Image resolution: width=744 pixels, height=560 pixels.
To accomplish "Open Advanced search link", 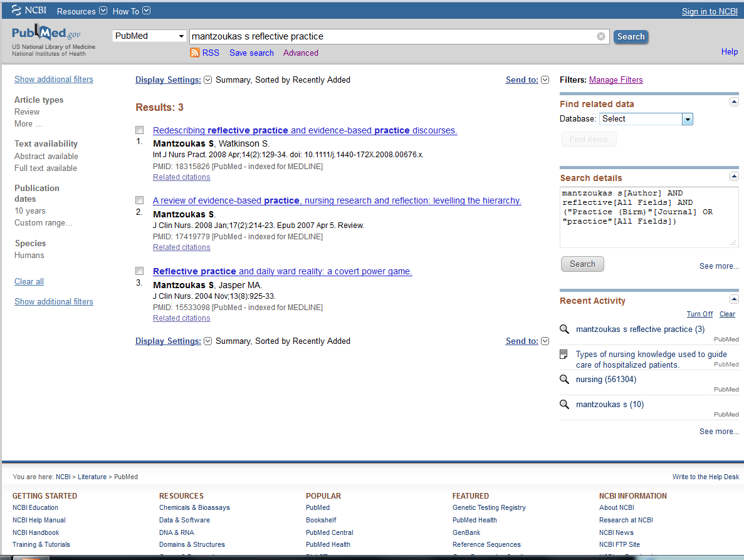I will click(300, 53).
